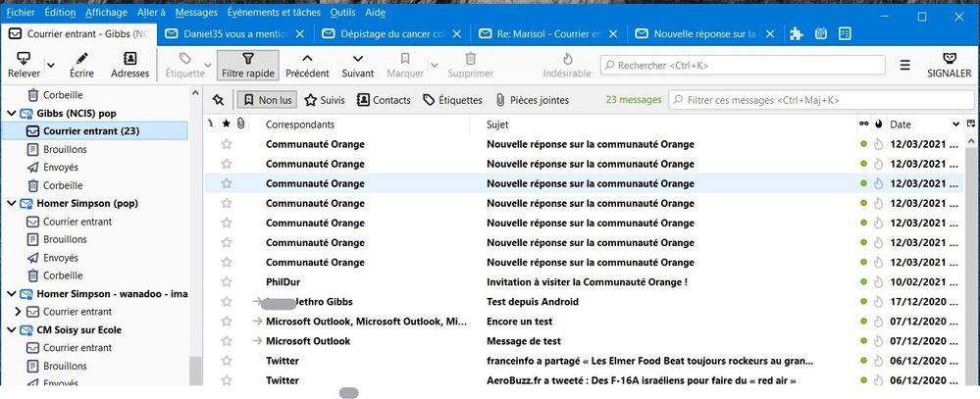Open the Relever dropdown arrow
The image size is (980, 399).
click(49, 65)
